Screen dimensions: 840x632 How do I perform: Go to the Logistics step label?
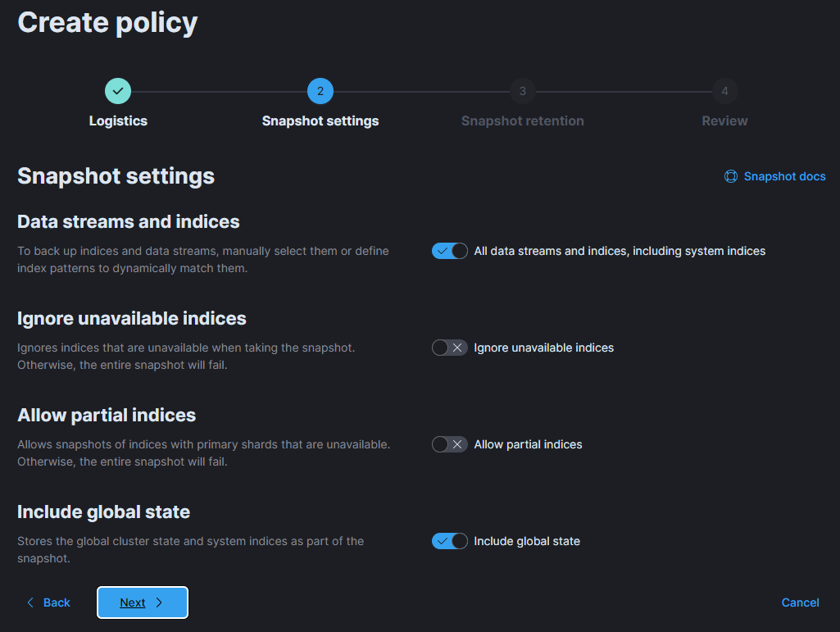[x=118, y=121]
